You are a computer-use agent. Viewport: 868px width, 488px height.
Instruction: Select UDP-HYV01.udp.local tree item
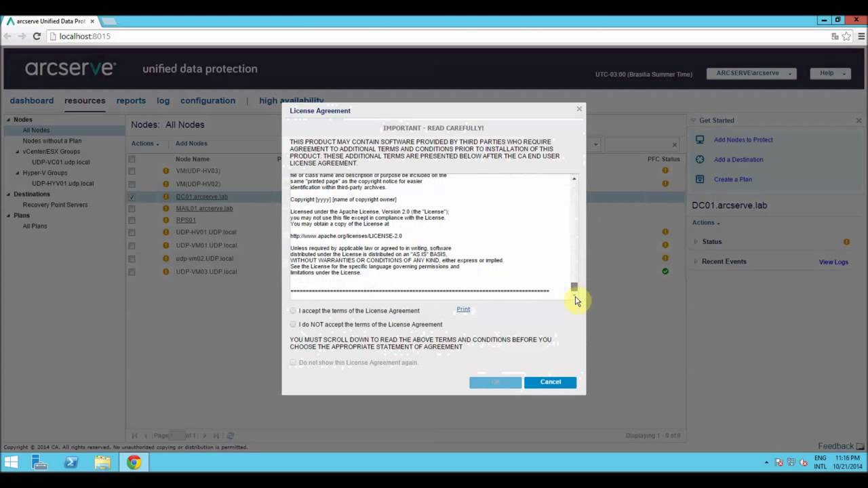pos(62,184)
